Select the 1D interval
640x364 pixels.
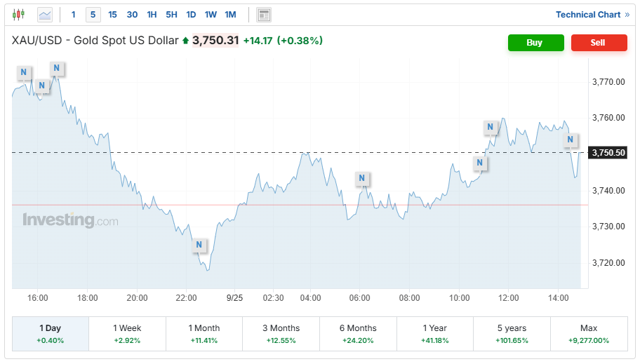[x=191, y=14]
